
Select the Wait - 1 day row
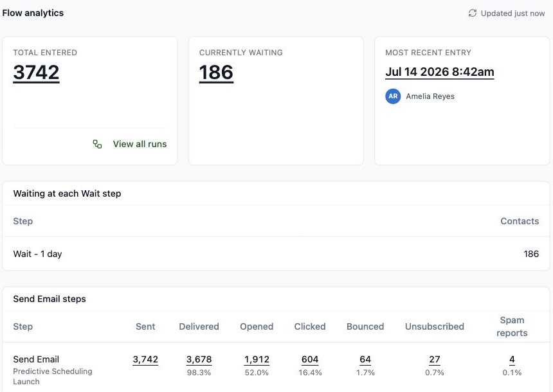point(276,254)
